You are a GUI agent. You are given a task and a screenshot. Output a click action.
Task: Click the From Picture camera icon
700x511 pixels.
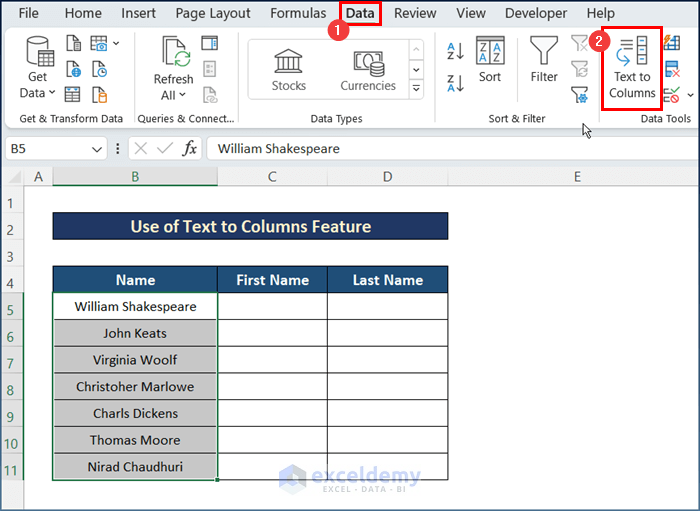coord(99,43)
